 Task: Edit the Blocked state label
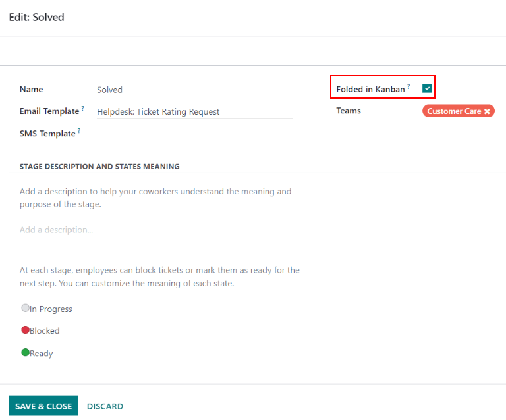(x=45, y=331)
